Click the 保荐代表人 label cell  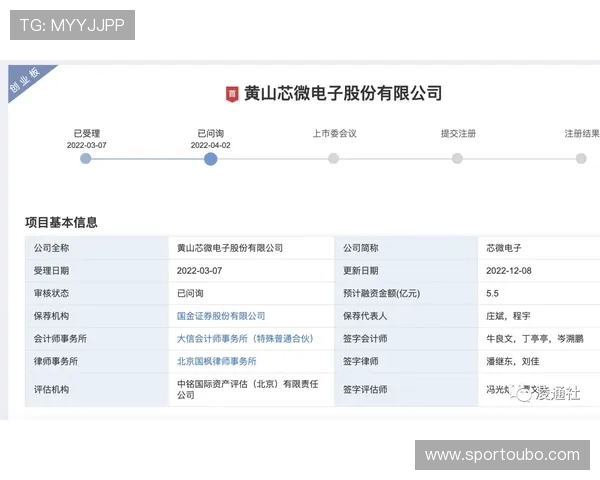pos(406,316)
